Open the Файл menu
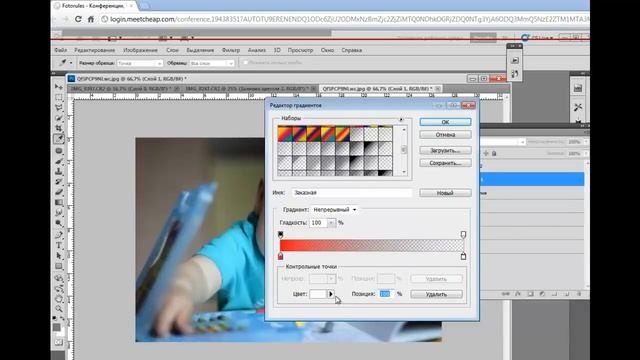 (x=60, y=50)
